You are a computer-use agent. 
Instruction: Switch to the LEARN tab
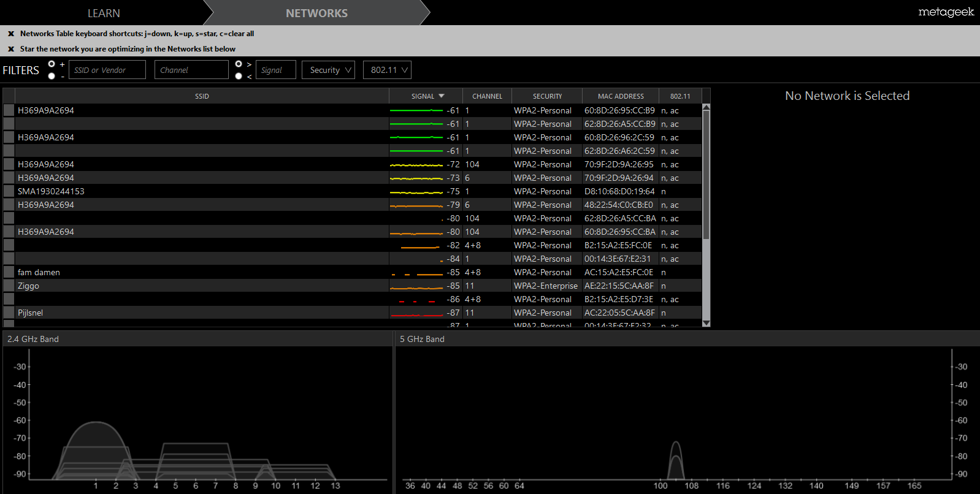(x=104, y=13)
